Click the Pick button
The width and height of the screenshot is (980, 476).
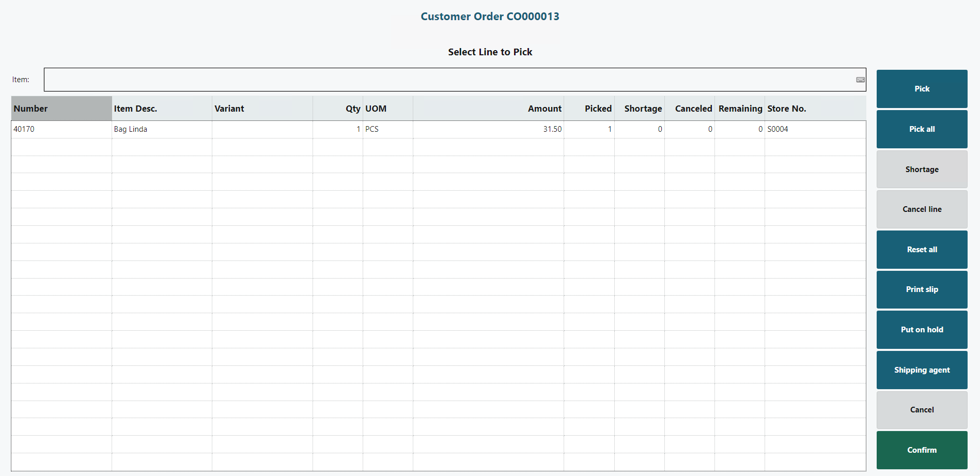pos(922,89)
